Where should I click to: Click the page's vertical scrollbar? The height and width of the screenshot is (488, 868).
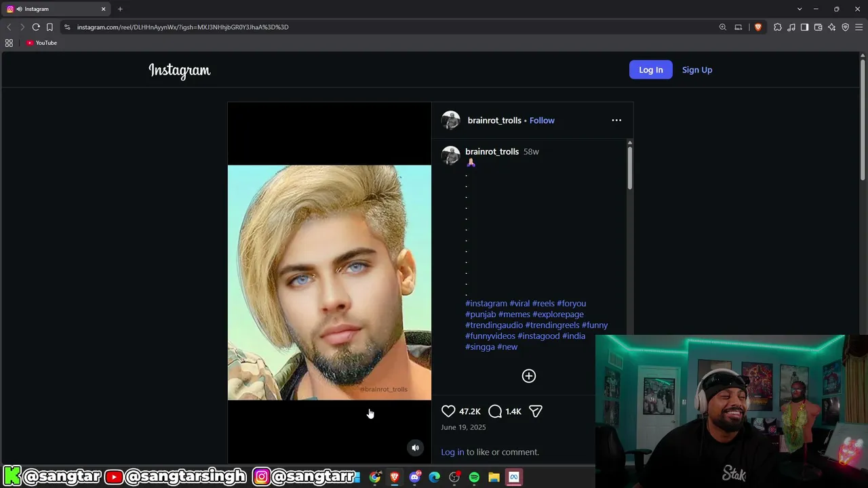863,119
